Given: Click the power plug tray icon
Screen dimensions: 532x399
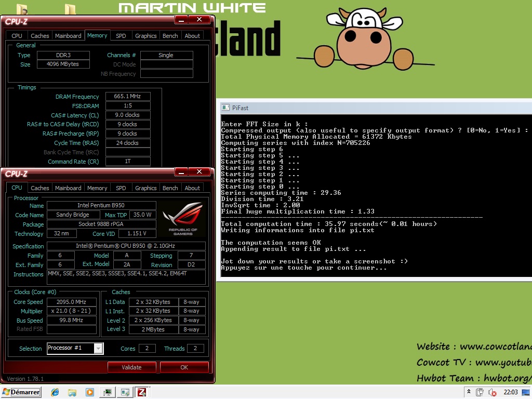Looking at the screenshot, I should [480, 392].
